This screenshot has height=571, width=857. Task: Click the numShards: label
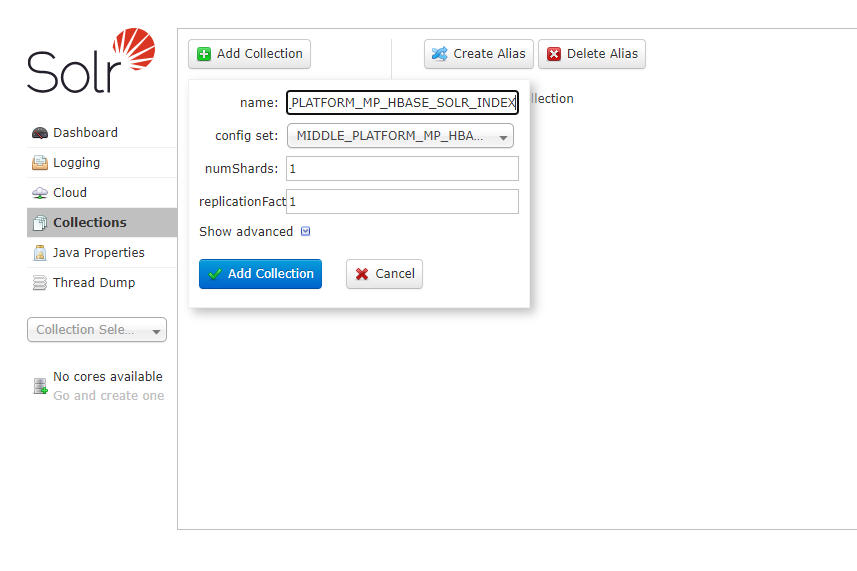242,169
